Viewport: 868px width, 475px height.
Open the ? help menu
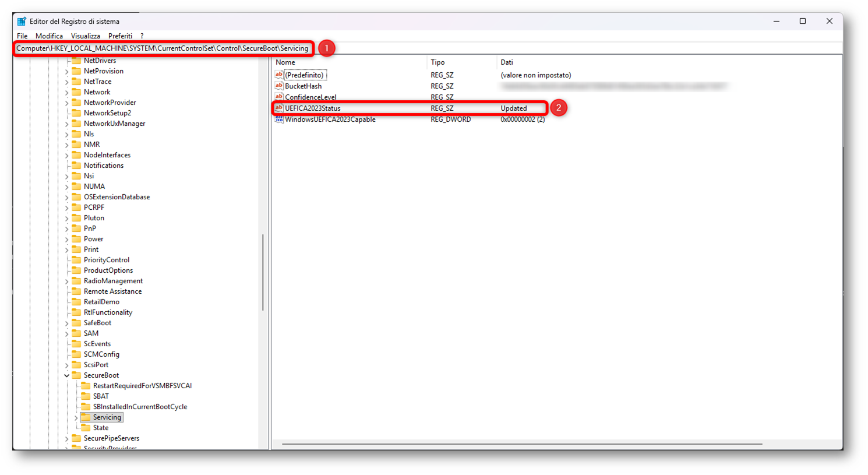[x=142, y=36]
